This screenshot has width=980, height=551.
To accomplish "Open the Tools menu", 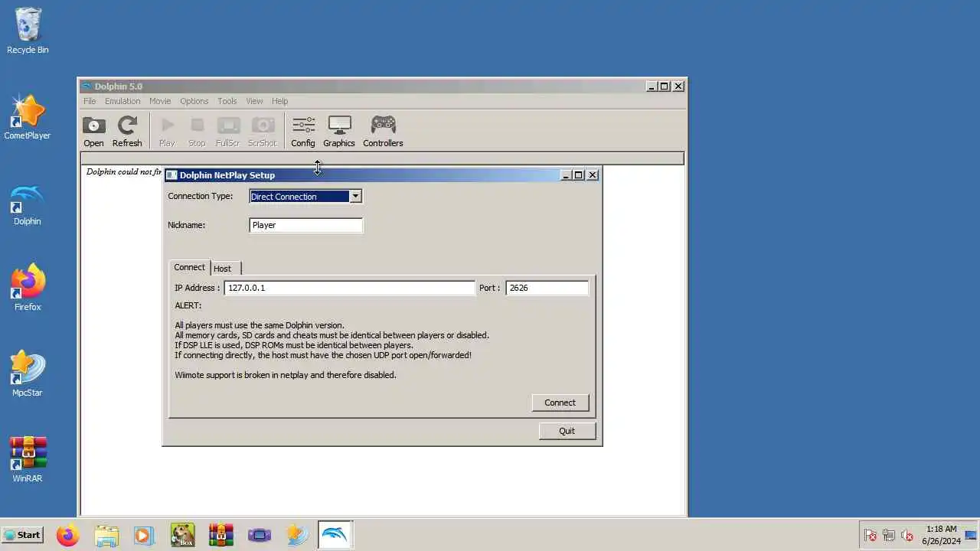I will (x=227, y=101).
